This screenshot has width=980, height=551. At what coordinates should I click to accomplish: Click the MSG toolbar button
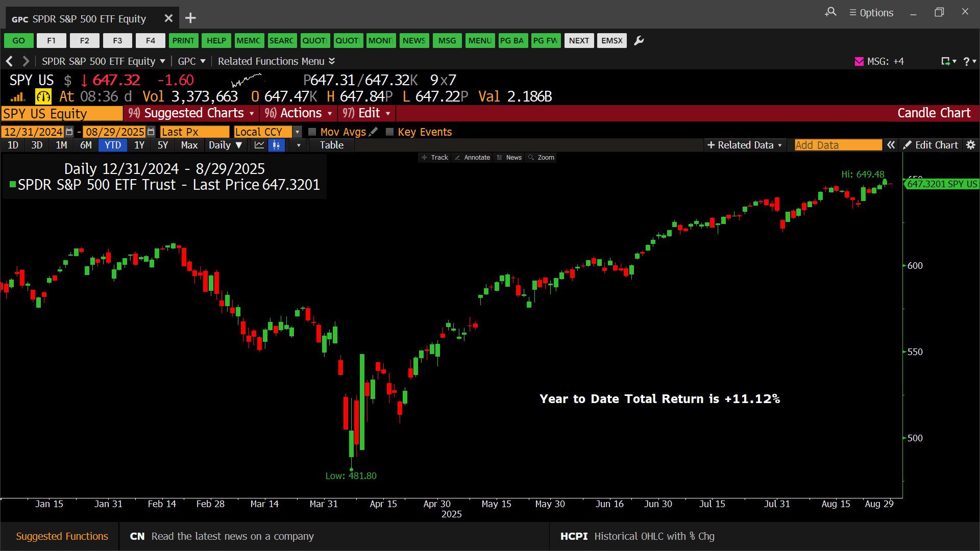click(447, 41)
